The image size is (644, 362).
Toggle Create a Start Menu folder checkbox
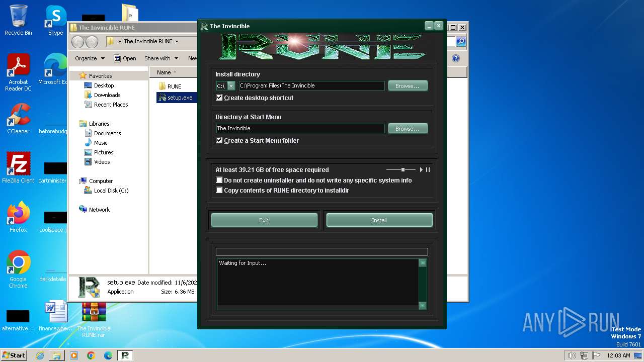219,140
